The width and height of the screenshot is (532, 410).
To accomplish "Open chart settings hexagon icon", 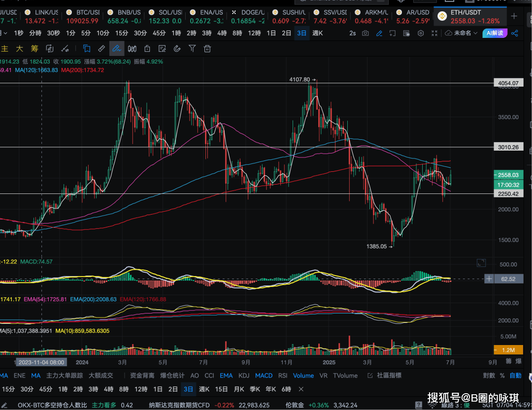I will (420, 33).
